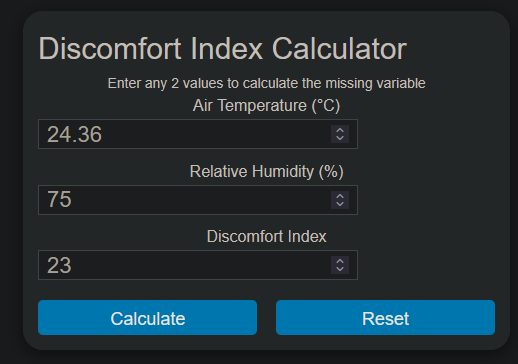Select the Relative Humidity (%) label

266,172
